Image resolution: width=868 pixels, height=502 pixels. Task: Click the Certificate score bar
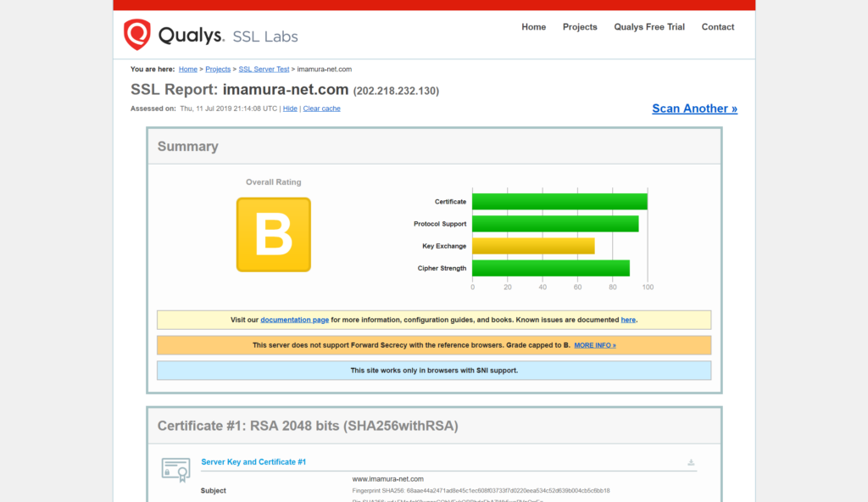[x=559, y=202]
